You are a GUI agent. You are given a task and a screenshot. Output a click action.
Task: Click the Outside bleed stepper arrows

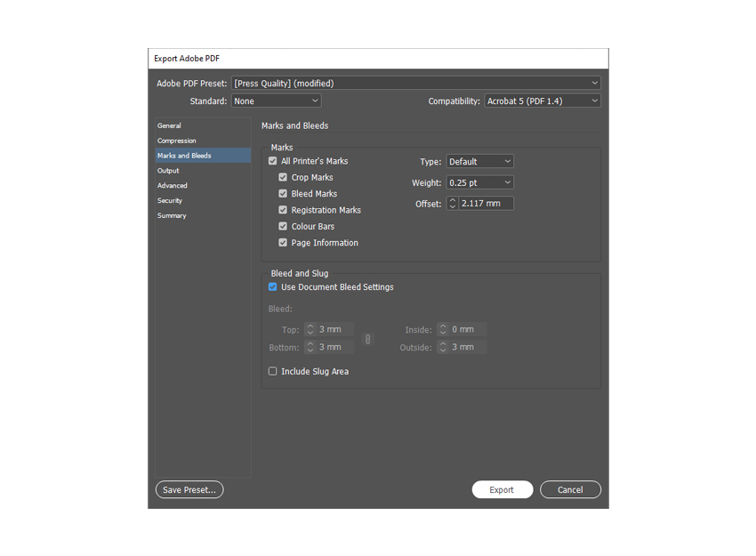pos(443,347)
